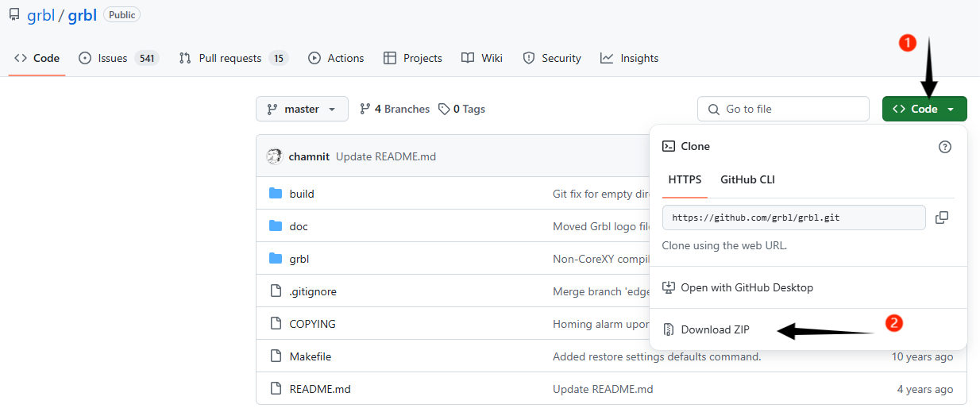980x412 pixels.
Task: Click the clone URL text field
Action: click(794, 218)
